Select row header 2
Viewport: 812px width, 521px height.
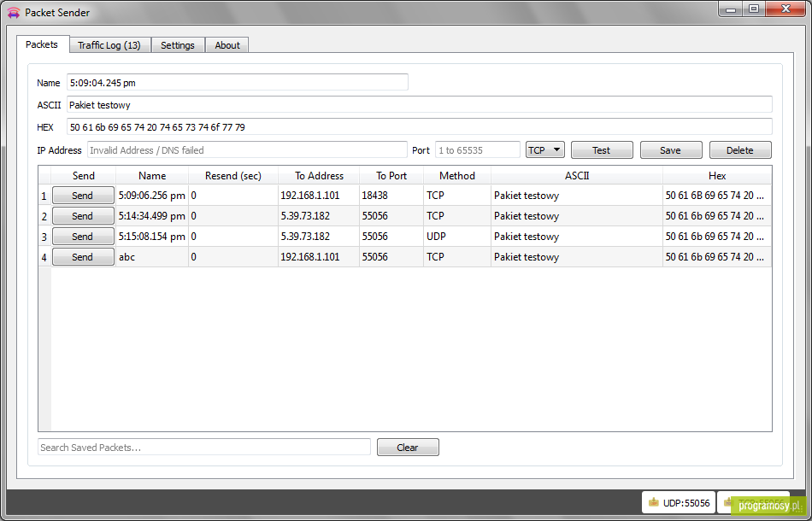click(44, 216)
